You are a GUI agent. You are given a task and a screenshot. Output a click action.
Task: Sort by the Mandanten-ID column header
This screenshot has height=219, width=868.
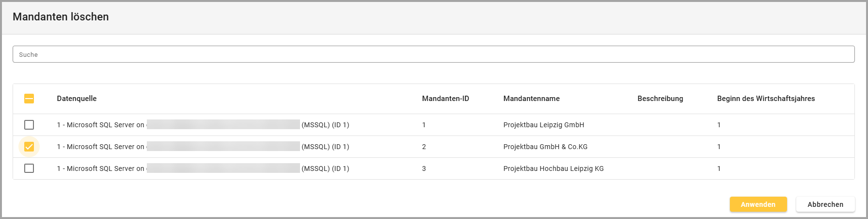(445, 99)
